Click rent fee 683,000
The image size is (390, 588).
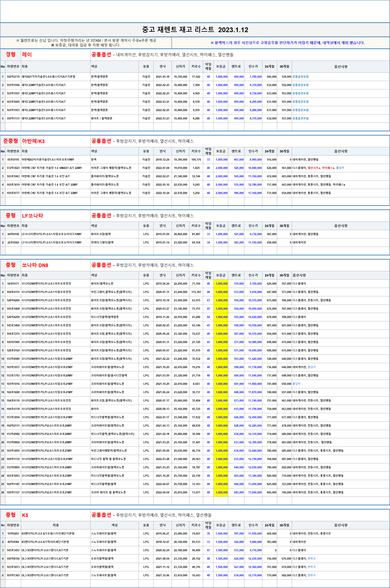tap(239, 492)
